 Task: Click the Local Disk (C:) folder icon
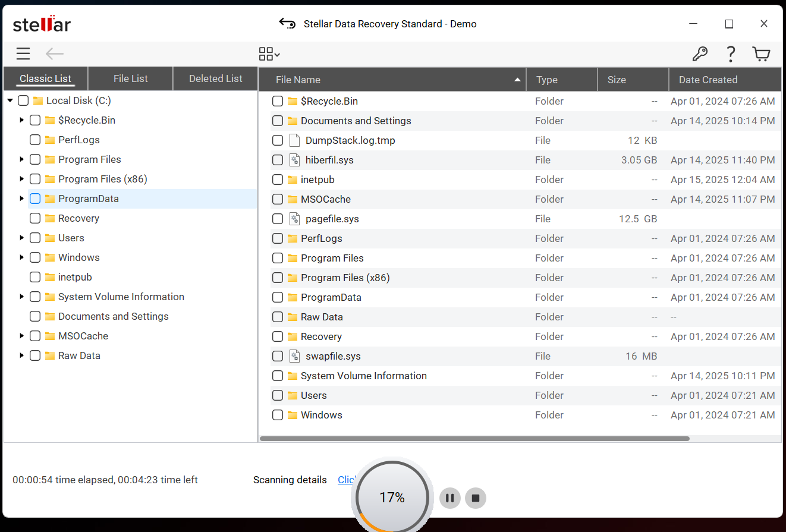(38, 100)
